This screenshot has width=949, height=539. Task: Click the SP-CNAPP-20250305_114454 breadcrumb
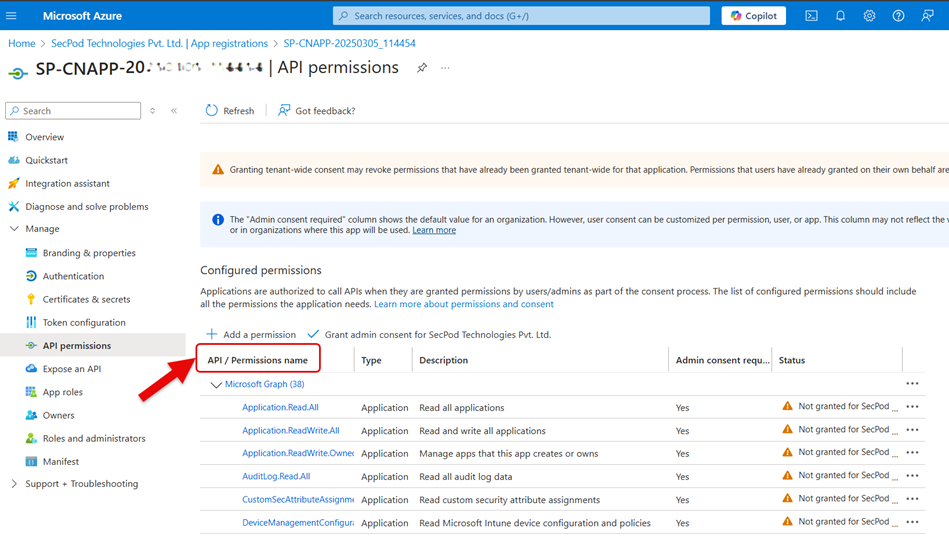pos(349,44)
